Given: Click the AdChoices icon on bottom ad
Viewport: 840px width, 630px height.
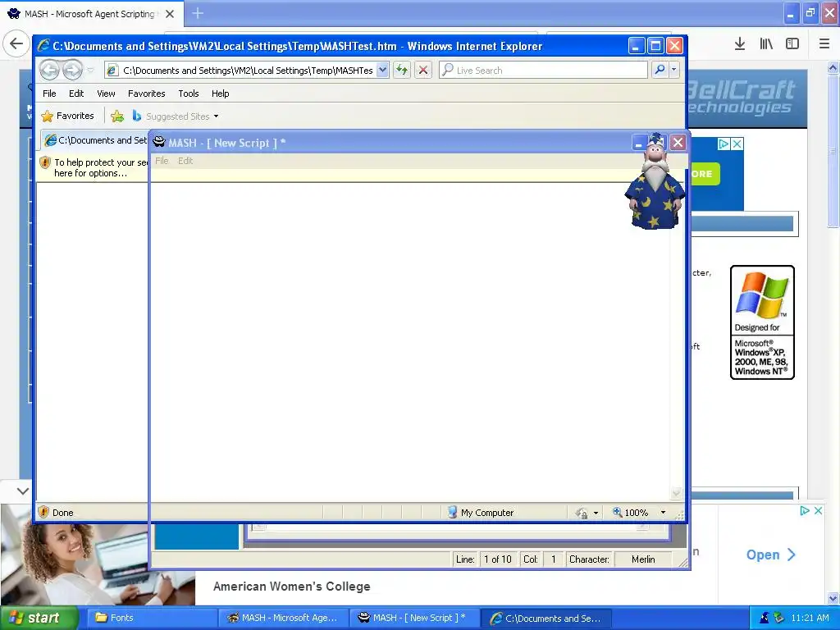Looking at the screenshot, I should 805,510.
